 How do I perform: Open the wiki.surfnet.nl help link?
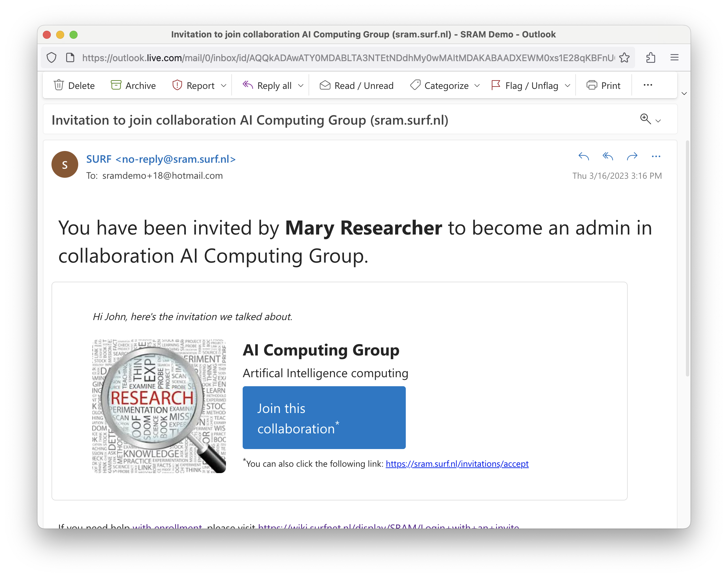388,526
